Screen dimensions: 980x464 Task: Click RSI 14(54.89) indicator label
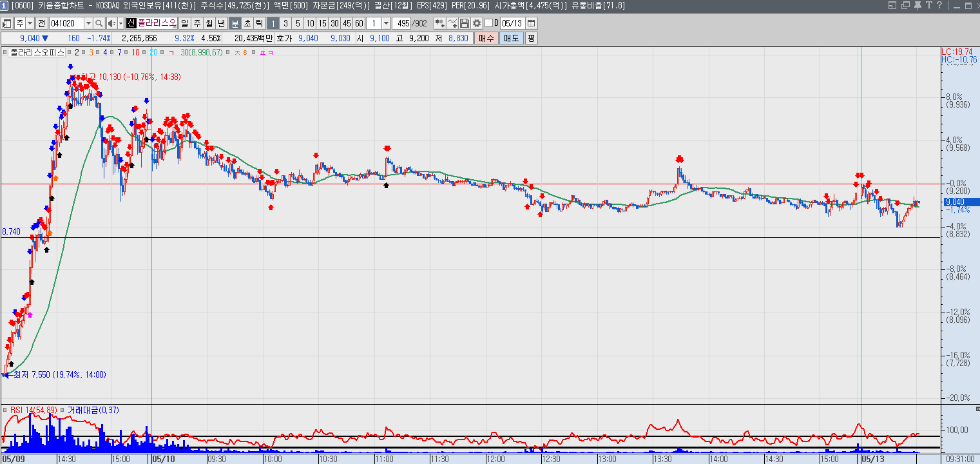[33, 410]
